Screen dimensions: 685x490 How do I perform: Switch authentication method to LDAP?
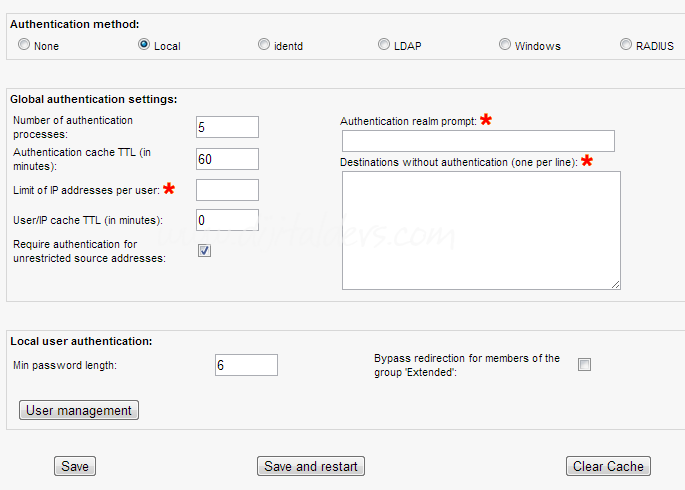click(x=384, y=45)
